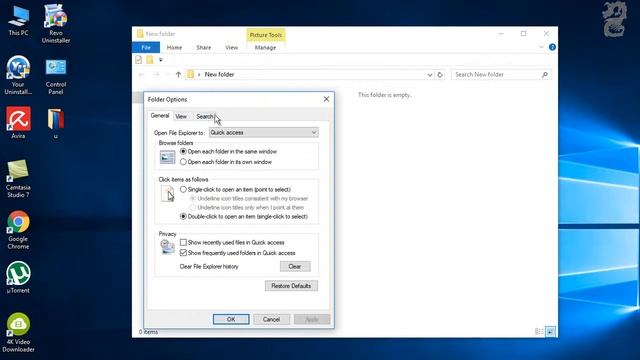
Task: Open 4K Video Downloader icon
Action: (x=18, y=333)
